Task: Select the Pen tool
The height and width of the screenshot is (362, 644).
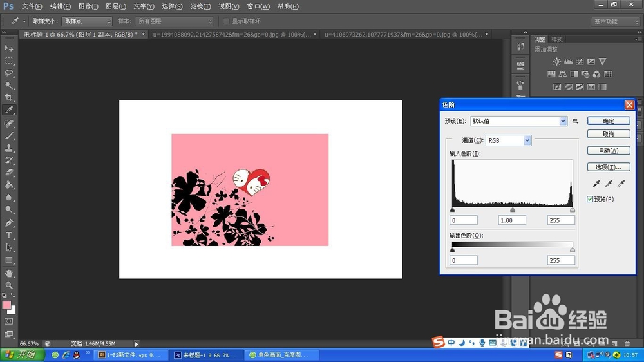Action: tap(8, 223)
